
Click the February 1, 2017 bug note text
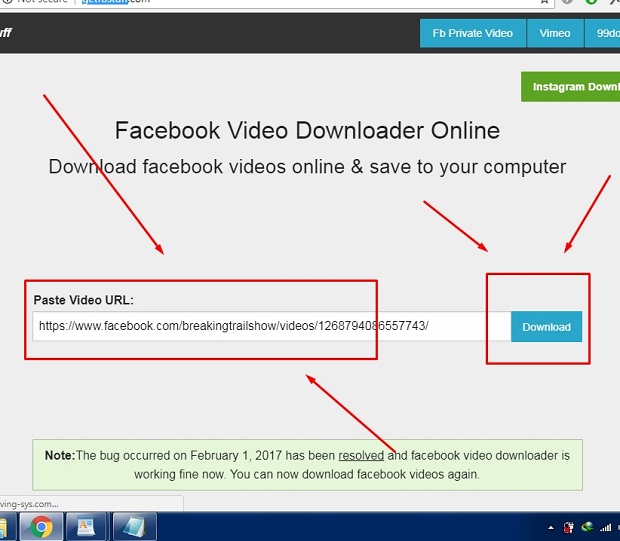pyautogui.click(x=307, y=465)
